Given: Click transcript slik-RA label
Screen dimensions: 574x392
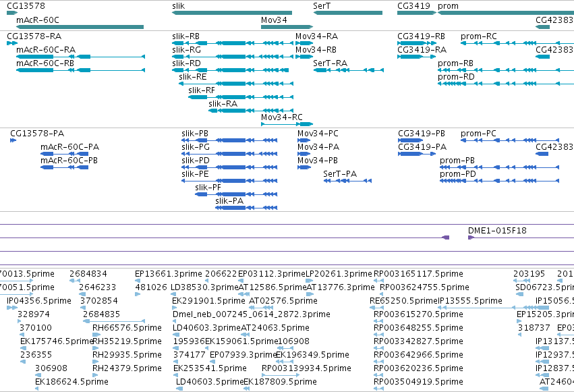Looking at the screenshot, I should click(223, 104).
